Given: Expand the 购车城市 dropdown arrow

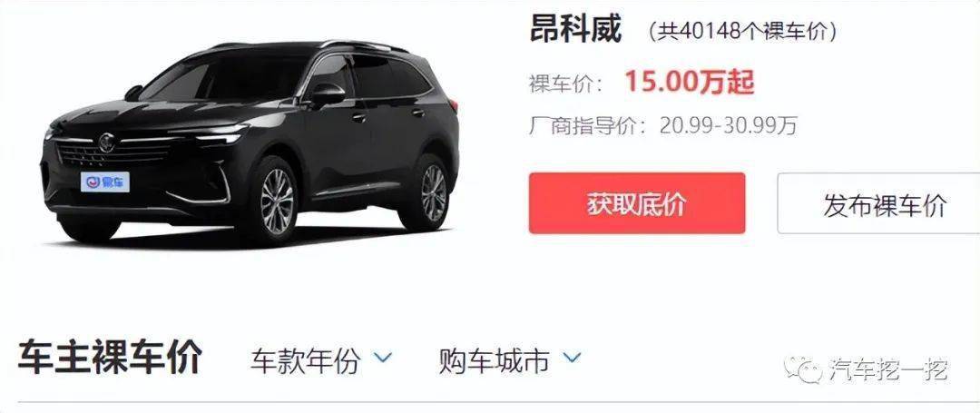Looking at the screenshot, I should tap(572, 358).
